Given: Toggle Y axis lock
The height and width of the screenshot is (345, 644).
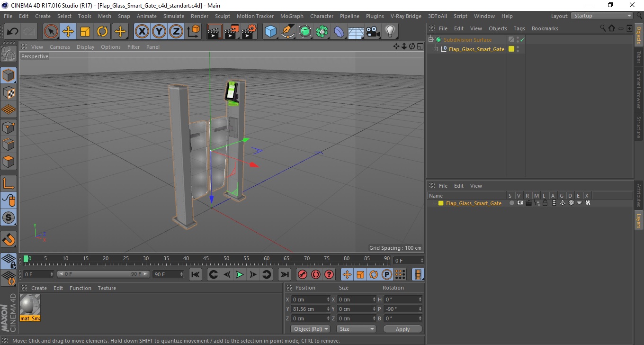Looking at the screenshot, I should coord(159,32).
